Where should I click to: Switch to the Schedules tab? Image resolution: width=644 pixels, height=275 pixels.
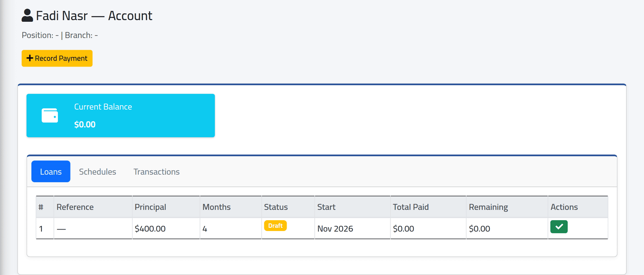pos(97,172)
